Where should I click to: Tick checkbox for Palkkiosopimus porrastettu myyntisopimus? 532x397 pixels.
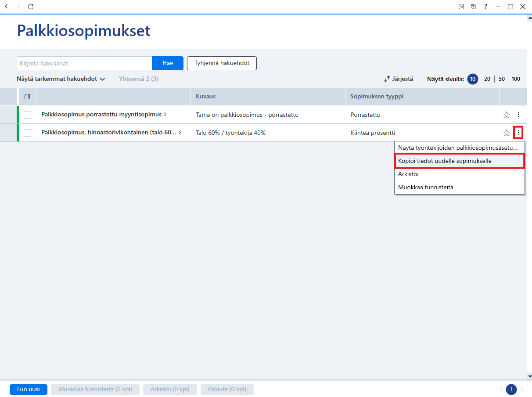[28, 115]
